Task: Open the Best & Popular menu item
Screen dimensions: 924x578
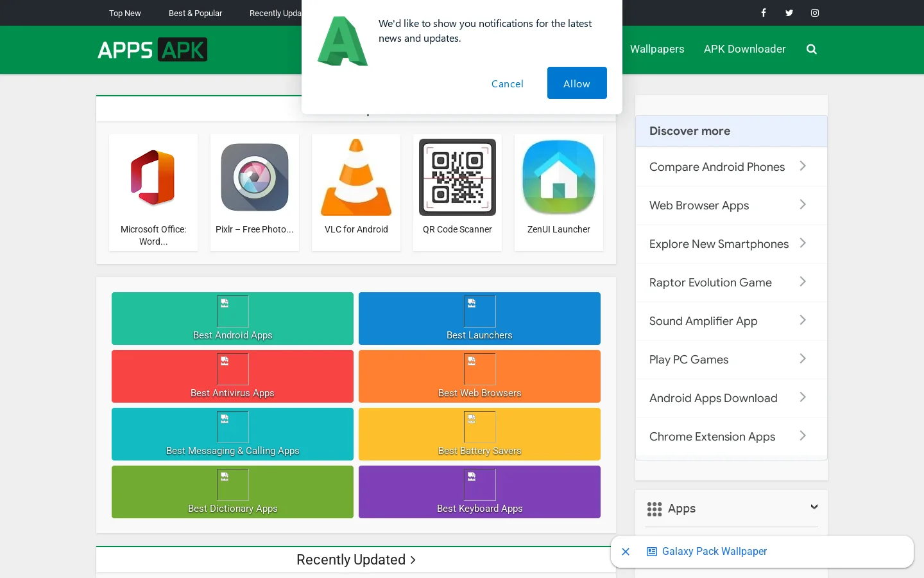Action: click(195, 13)
